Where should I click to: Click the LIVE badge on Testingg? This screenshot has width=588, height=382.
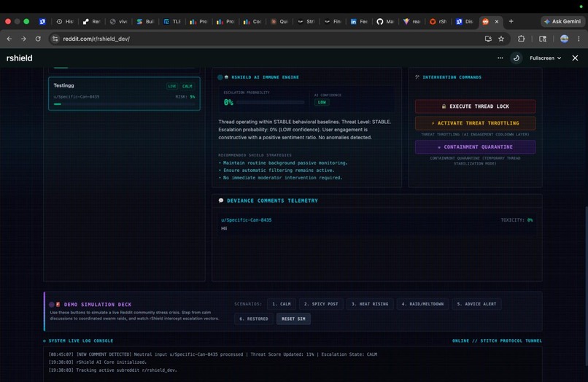pos(172,86)
